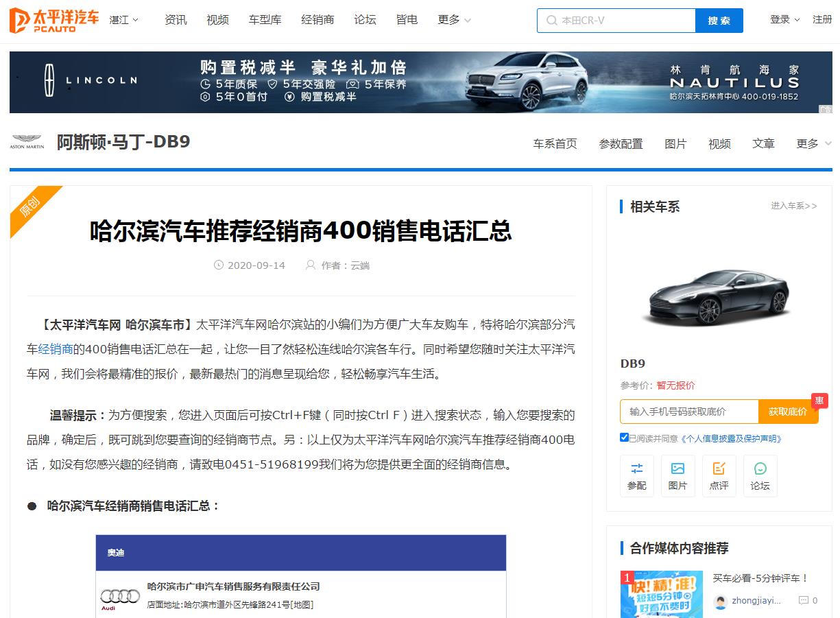Viewport: 840px width, 618px height.
Task: Click the Audi logo in dealer list
Action: (x=120, y=598)
